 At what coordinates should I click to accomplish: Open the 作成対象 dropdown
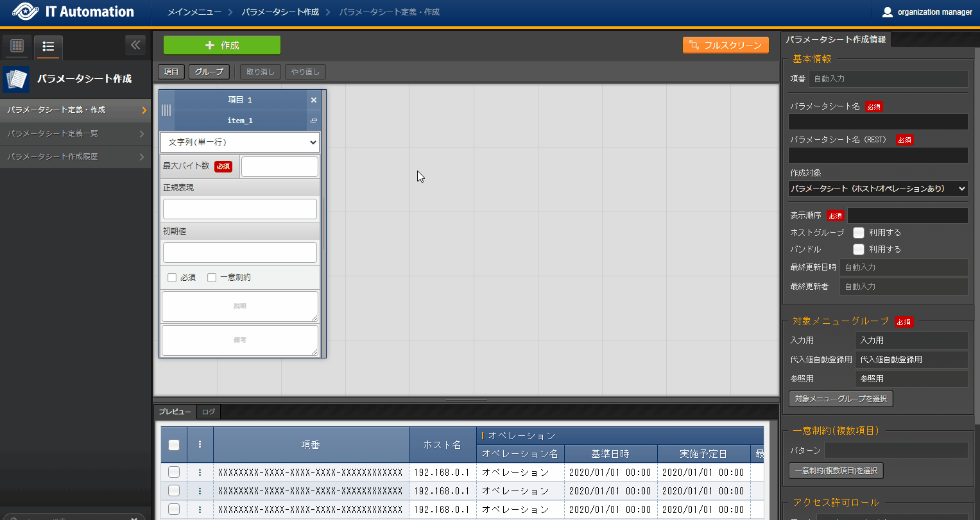click(877, 189)
